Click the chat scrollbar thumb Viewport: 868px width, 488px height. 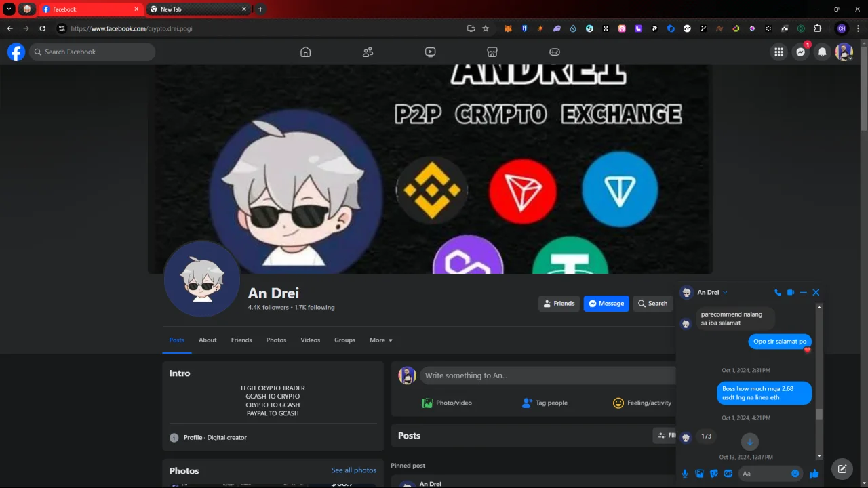819,414
